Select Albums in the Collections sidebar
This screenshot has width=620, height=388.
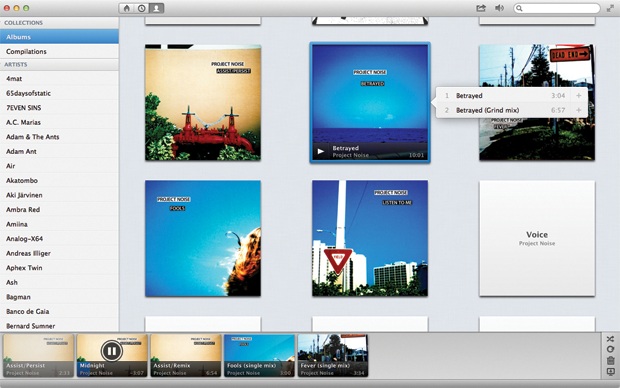click(59, 37)
